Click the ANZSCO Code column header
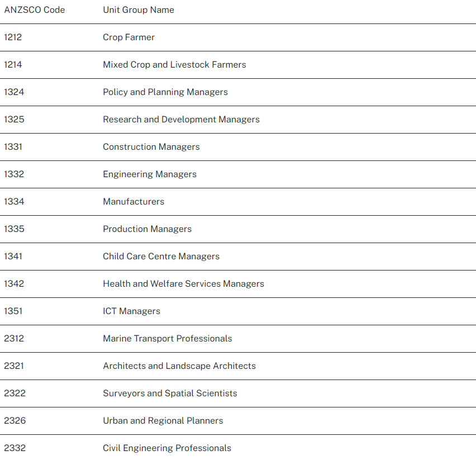The image size is (476, 460). 34,10
